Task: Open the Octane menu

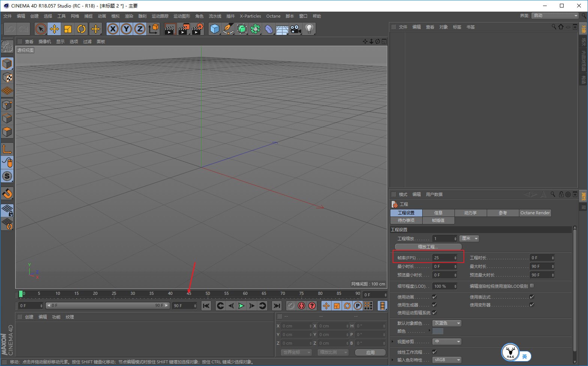Action: [273, 16]
